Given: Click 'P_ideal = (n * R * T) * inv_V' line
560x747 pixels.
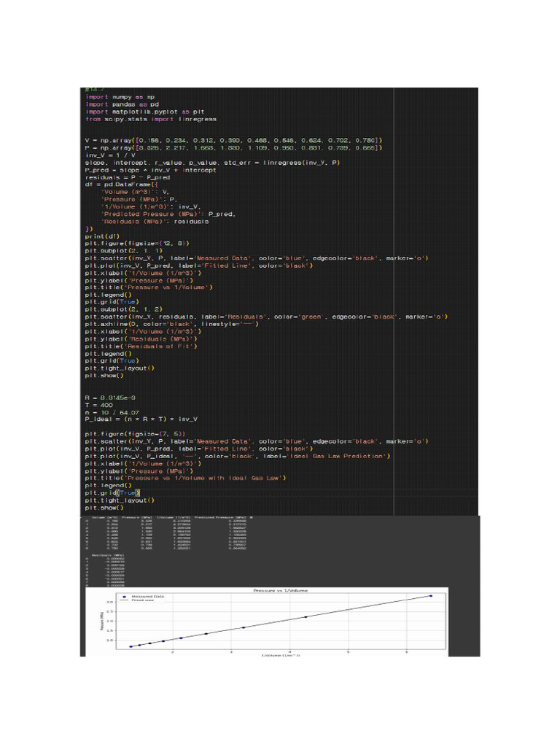Looking at the screenshot, I should pyautogui.click(x=141, y=419).
